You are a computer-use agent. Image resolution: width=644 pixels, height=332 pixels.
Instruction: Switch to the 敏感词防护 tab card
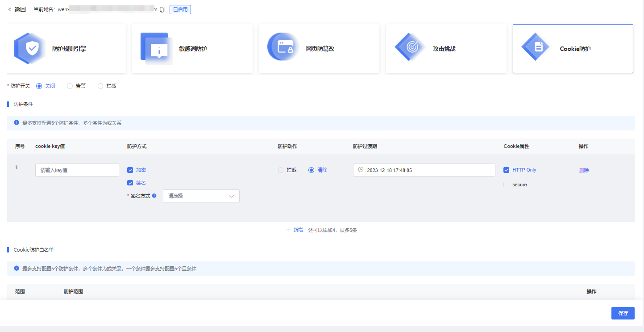(x=192, y=49)
